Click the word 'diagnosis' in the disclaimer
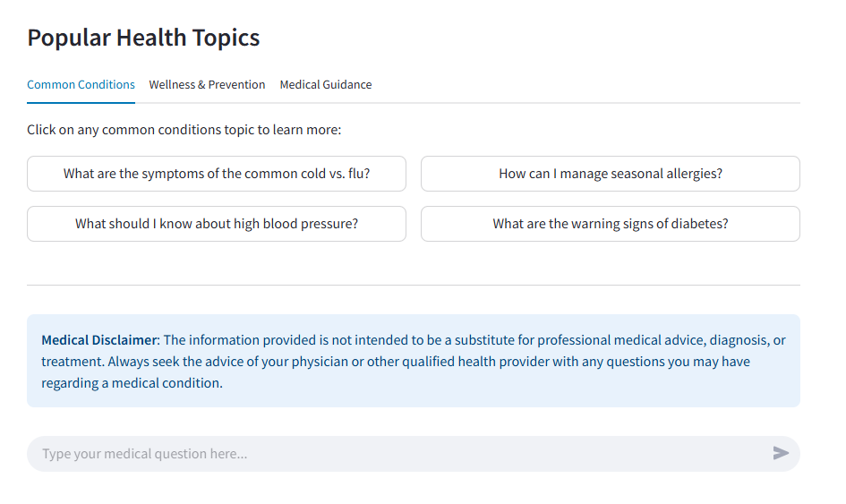 coord(737,340)
